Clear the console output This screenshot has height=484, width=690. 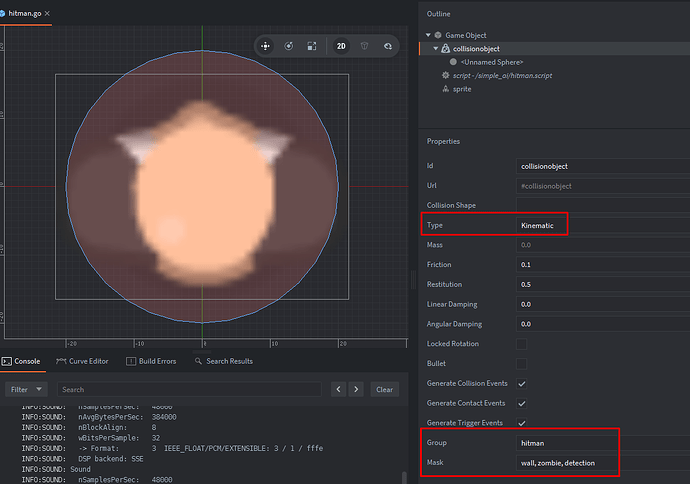[x=385, y=389]
